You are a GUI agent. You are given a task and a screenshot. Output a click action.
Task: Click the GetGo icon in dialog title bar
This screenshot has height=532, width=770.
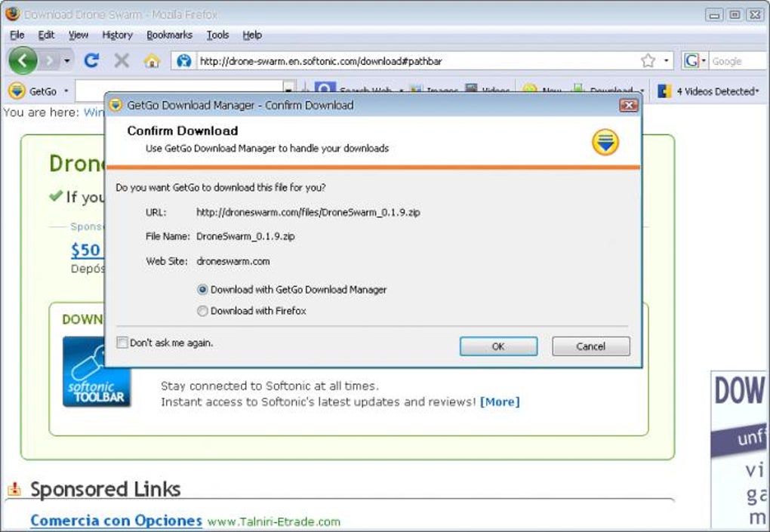point(116,105)
